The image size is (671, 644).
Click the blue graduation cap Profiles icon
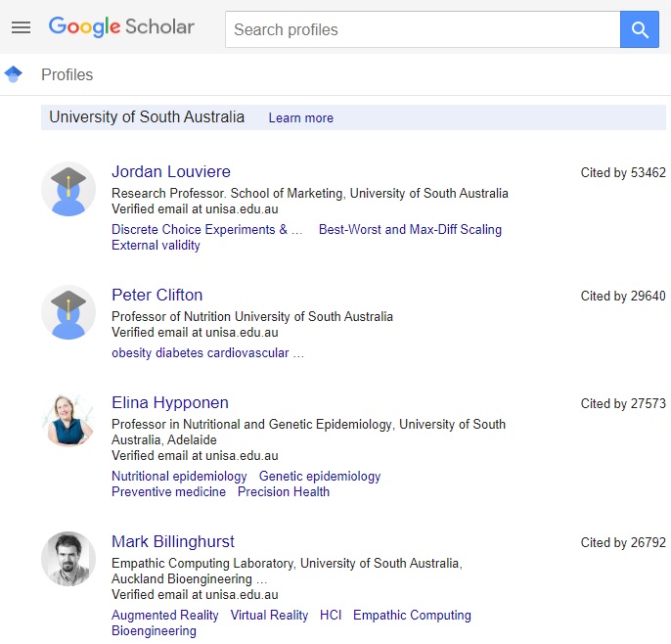(14, 74)
